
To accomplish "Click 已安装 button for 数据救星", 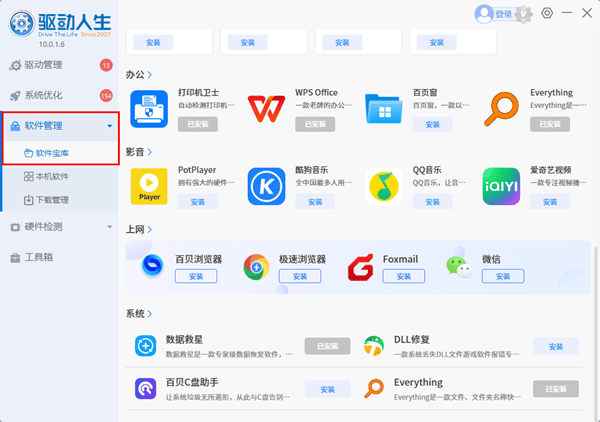I will tap(328, 346).
